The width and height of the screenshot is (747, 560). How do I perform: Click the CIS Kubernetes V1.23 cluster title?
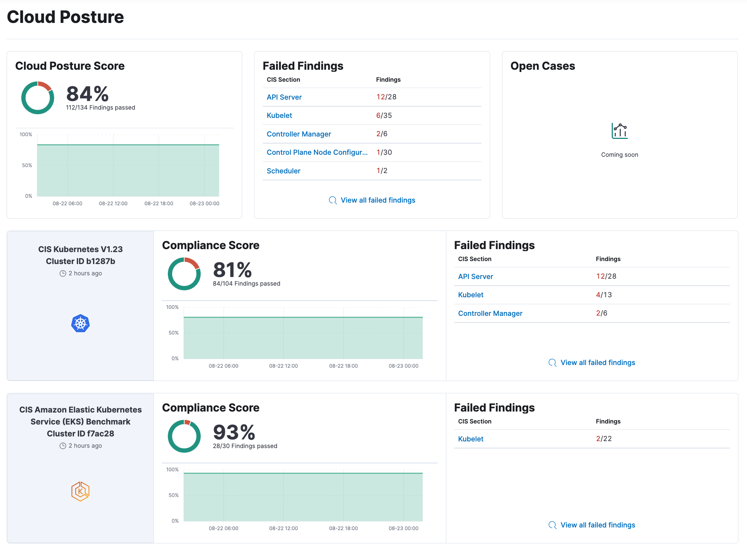coord(80,249)
